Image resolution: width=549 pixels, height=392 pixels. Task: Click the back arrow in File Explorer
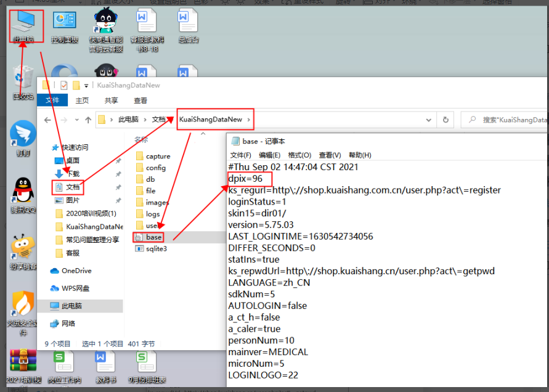[x=48, y=120]
